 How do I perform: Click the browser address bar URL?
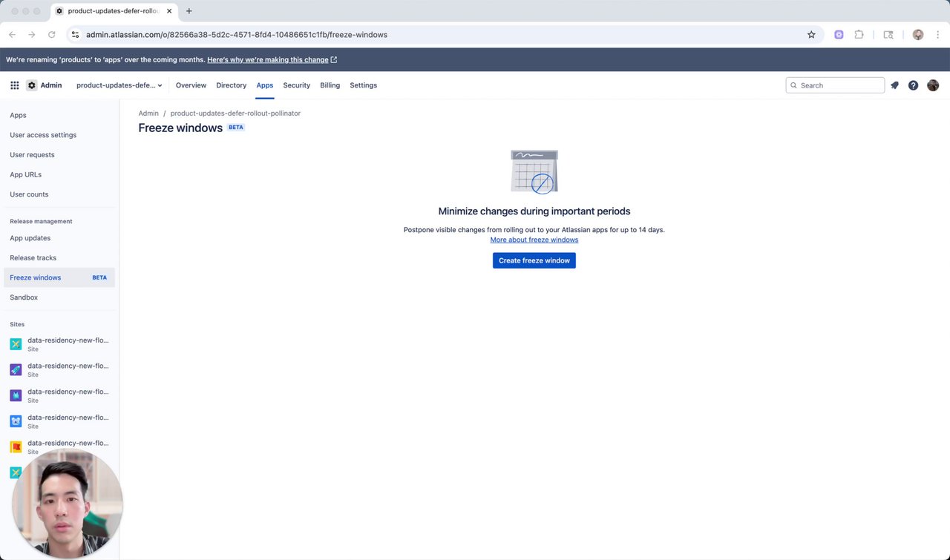coord(237,35)
